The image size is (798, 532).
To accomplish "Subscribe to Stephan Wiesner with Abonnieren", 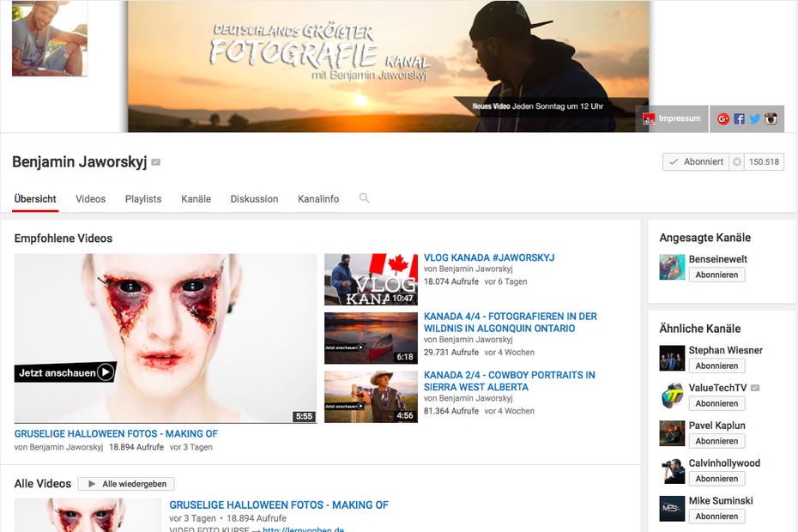I will (x=716, y=366).
